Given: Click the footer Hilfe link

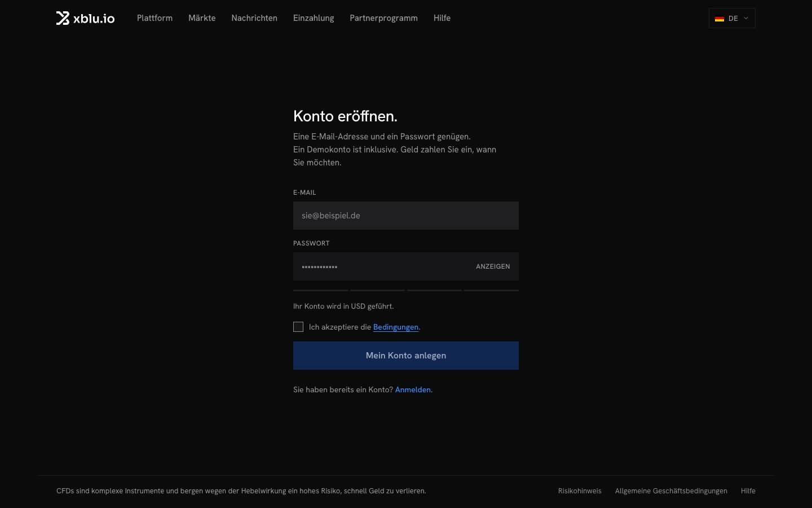Looking at the screenshot, I should pos(748,491).
